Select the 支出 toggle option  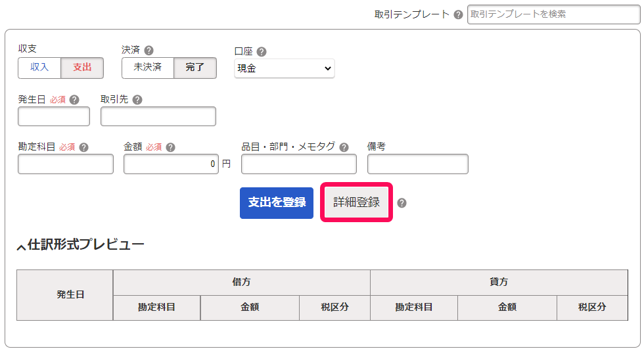82,68
